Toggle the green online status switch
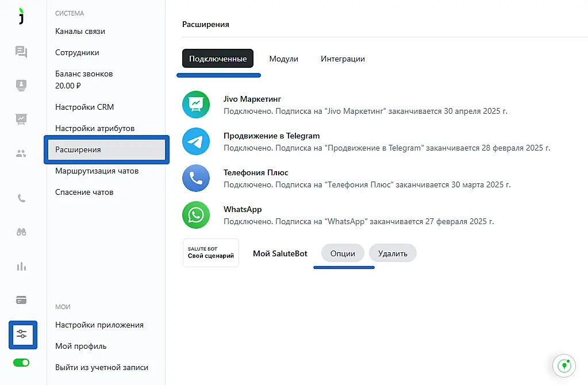This screenshot has width=588, height=385. tap(21, 363)
